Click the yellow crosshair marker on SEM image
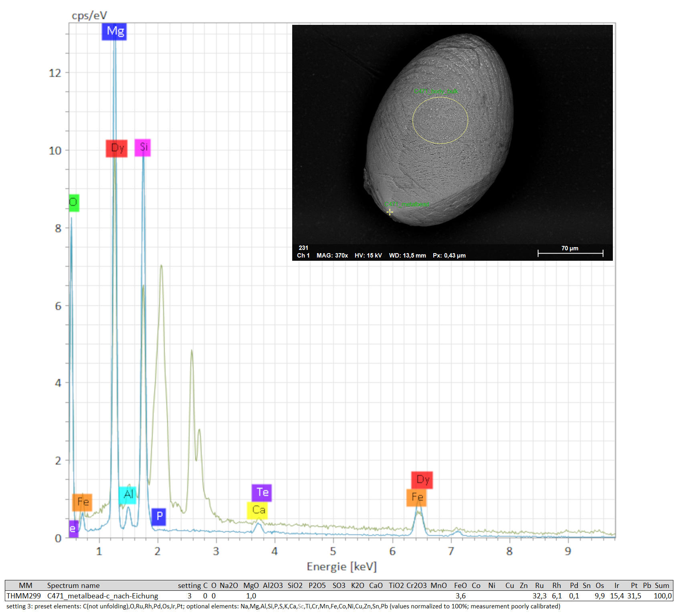Screen dimensions: 679x616 point(390,212)
